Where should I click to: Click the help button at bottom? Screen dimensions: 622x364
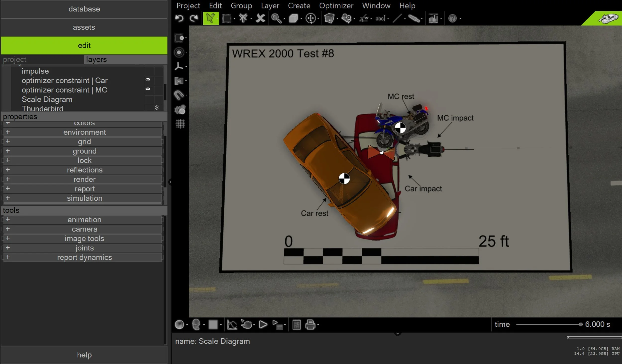[84, 355]
